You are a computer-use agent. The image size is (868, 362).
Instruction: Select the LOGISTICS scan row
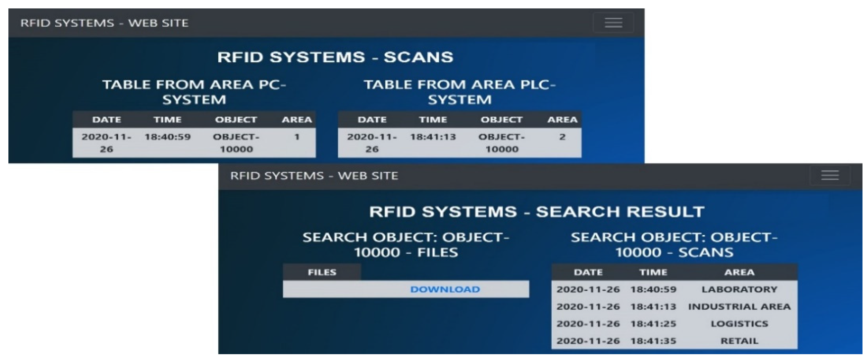[739, 323]
